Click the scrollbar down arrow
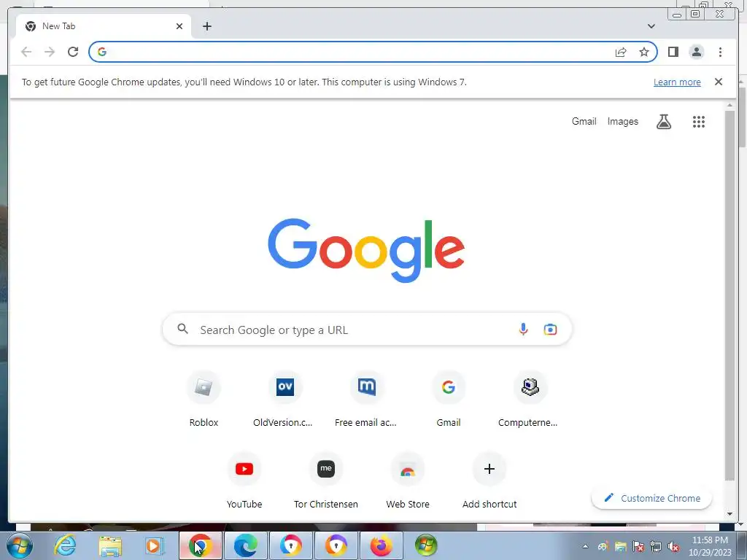 point(729,514)
